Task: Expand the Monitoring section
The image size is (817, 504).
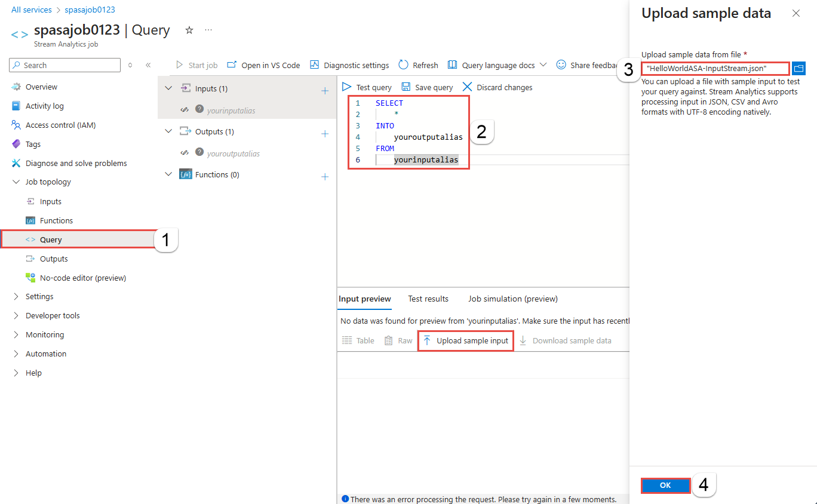Action: click(16, 335)
